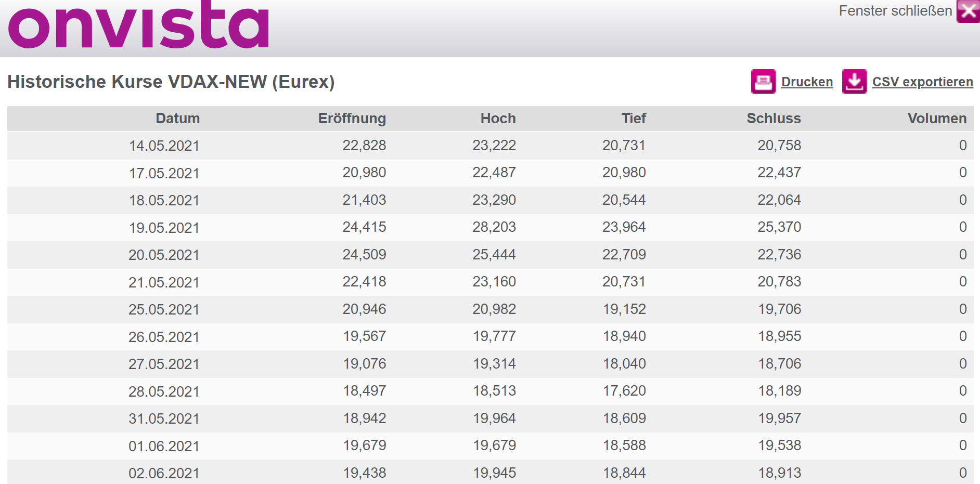Close the window with the X icon
Image resolution: width=980 pixels, height=484 pixels.
pyautogui.click(x=968, y=11)
